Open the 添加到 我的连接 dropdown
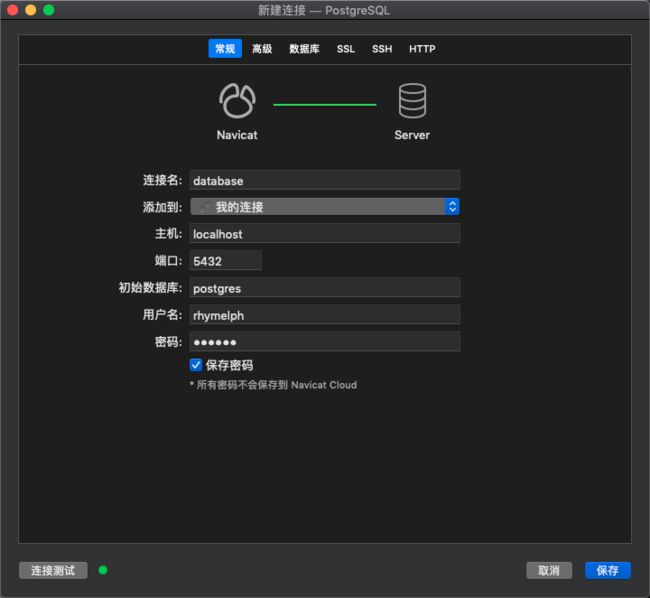This screenshot has width=650, height=598. (325, 206)
